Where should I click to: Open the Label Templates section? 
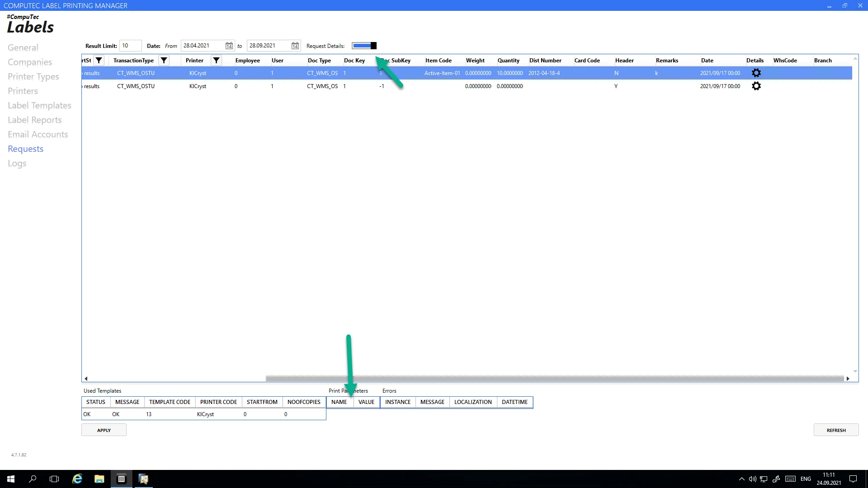tap(39, 105)
